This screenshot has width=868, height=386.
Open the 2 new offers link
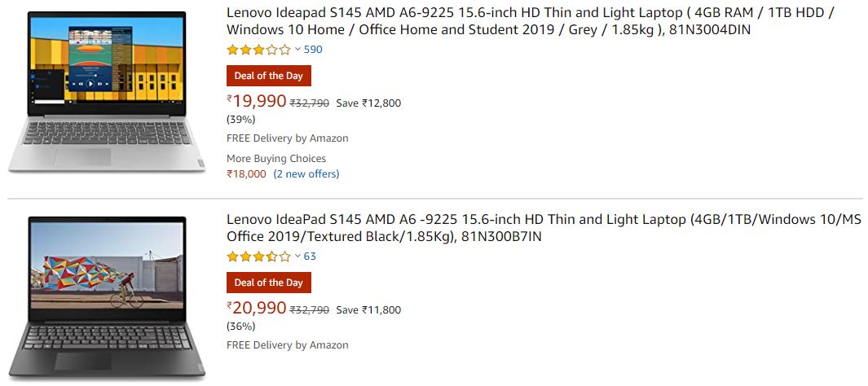point(306,174)
